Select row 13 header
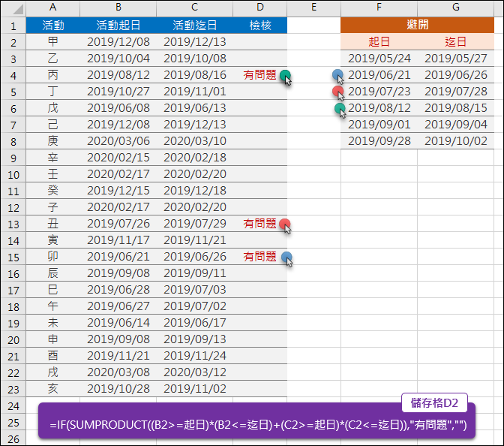 pyautogui.click(x=13, y=224)
